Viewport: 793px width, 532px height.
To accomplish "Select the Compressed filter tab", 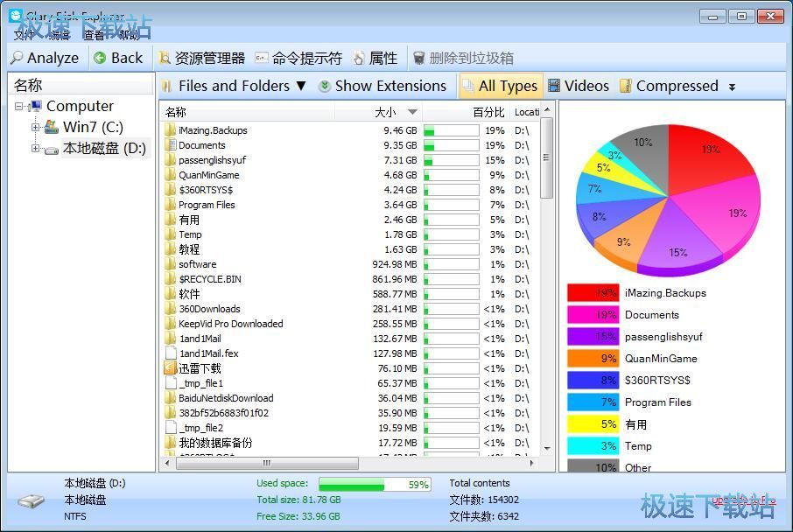I will tap(670, 86).
